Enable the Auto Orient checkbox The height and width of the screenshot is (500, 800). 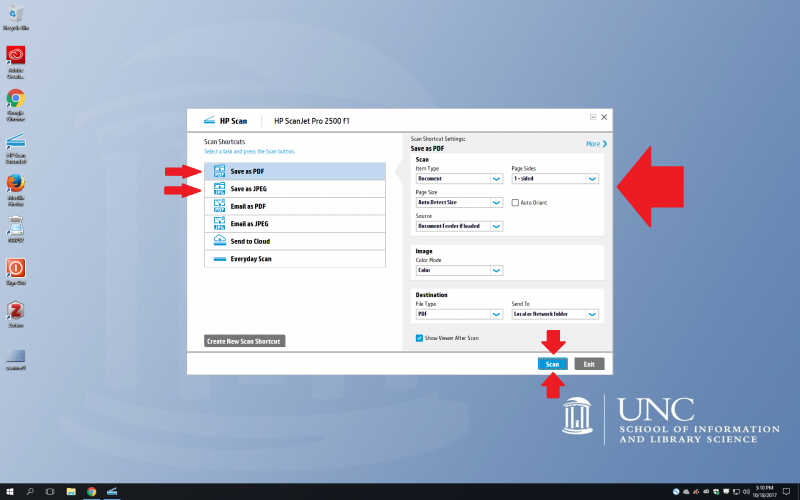(515, 203)
